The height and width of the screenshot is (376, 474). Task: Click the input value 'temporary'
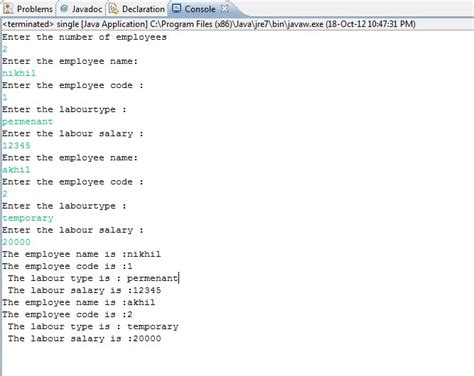point(28,218)
